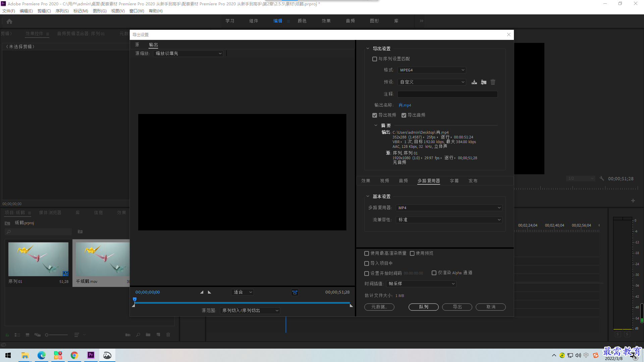
Task: Click the freeform view icon in the project panel
Action: pos(38,335)
